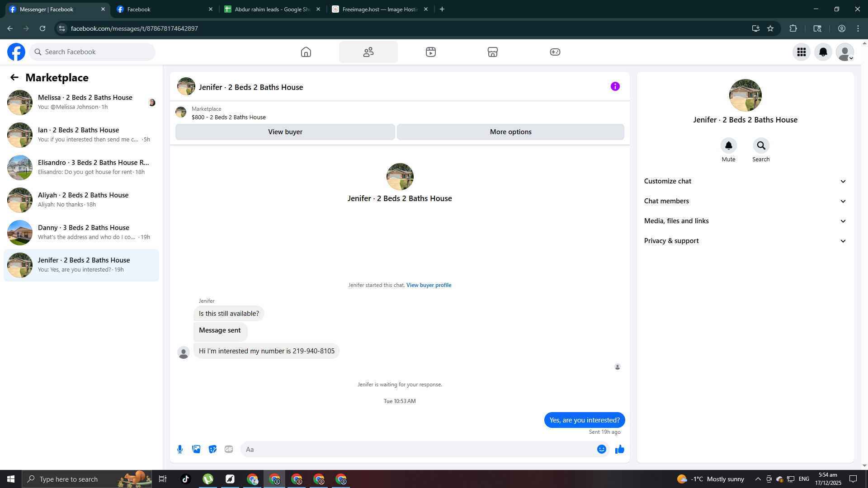Click the purple conversation info icon
The height and width of the screenshot is (488, 868).
click(x=615, y=86)
